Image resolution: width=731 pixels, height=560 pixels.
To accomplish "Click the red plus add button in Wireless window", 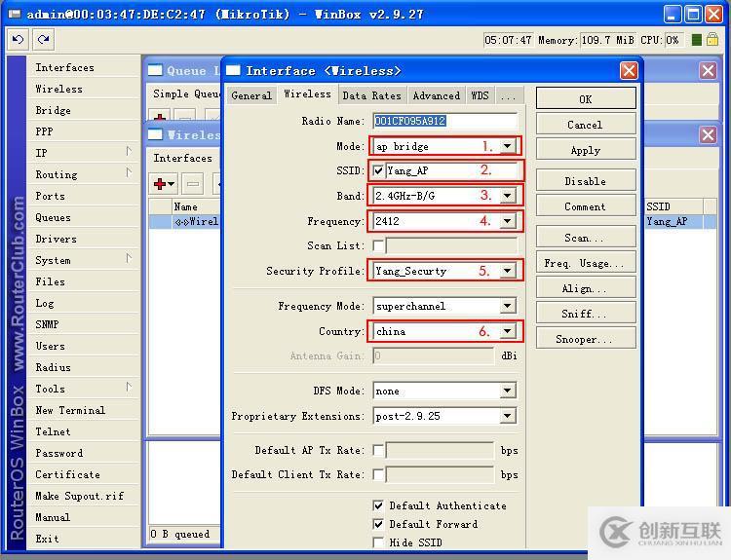I will coord(164,184).
